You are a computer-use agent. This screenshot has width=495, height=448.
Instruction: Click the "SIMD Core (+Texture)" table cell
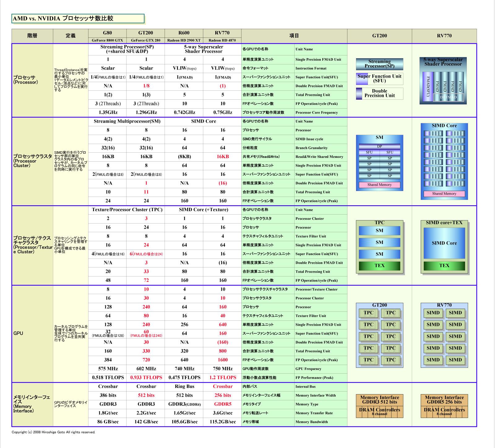point(203,210)
